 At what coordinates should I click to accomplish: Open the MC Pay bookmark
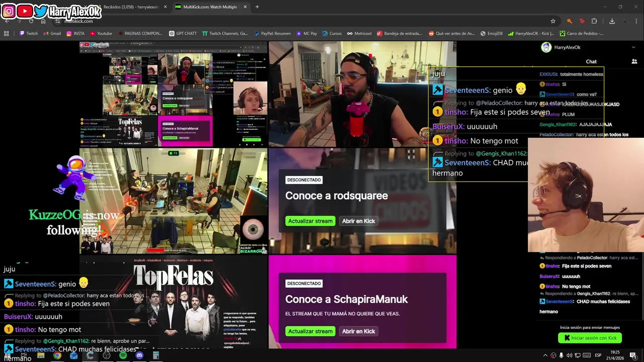306,34
